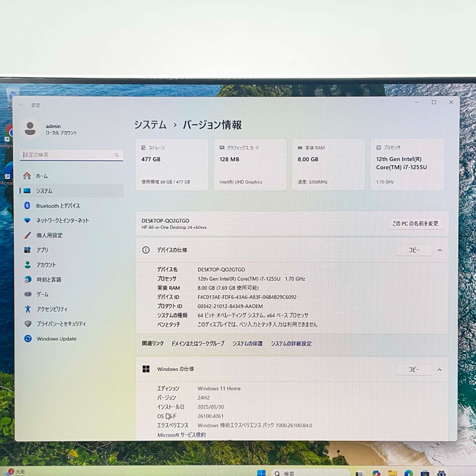Viewport: 476px width, 476px height.
Task: Collapse the デバイスの仕様 section
Action: click(x=440, y=250)
